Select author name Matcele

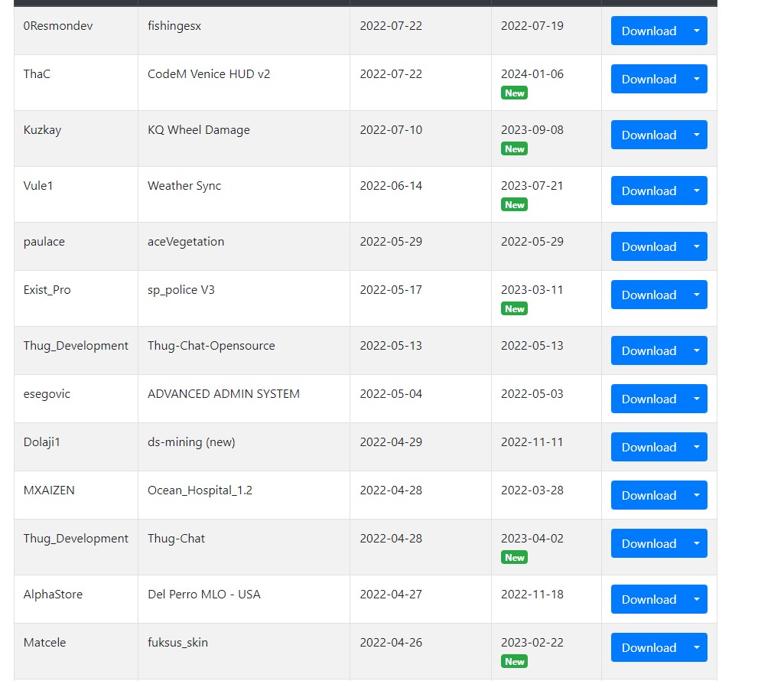[44, 643]
